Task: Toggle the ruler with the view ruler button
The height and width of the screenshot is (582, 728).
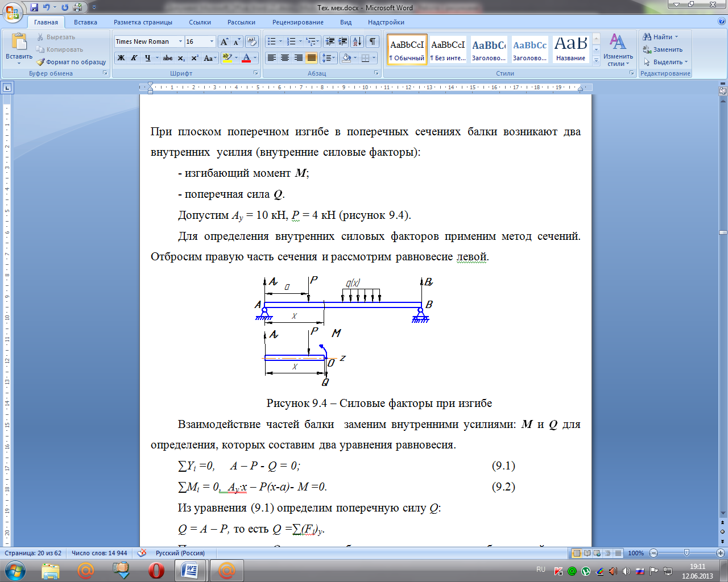Action: (x=723, y=90)
